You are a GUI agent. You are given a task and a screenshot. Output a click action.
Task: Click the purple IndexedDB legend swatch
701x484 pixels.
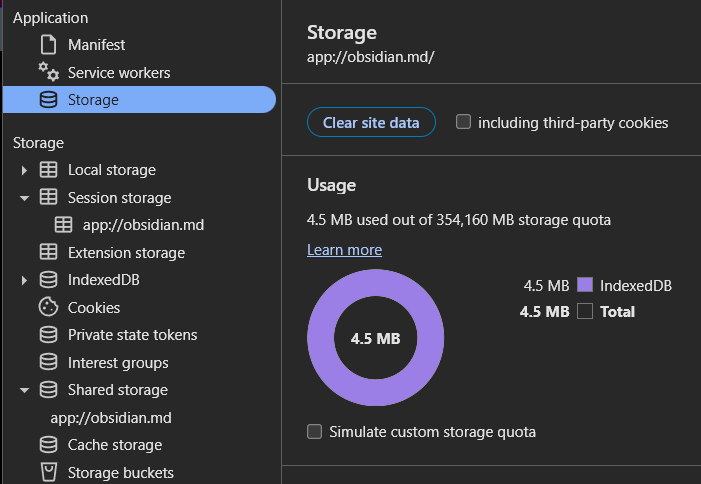(585, 286)
